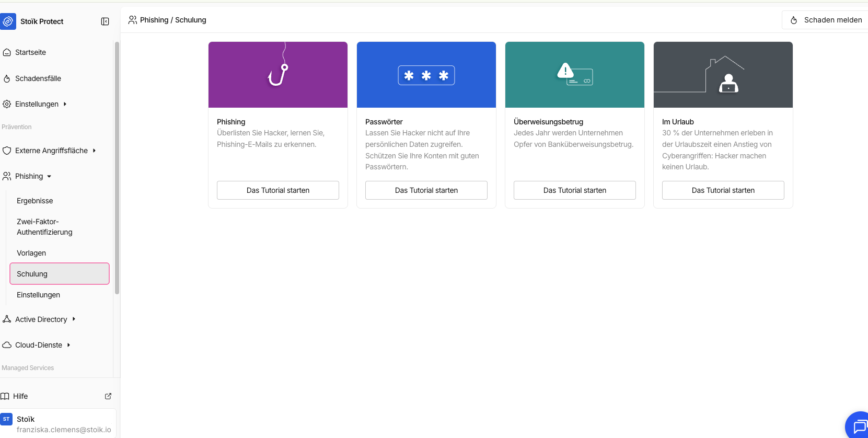Click the Prävention section label

coord(17,127)
